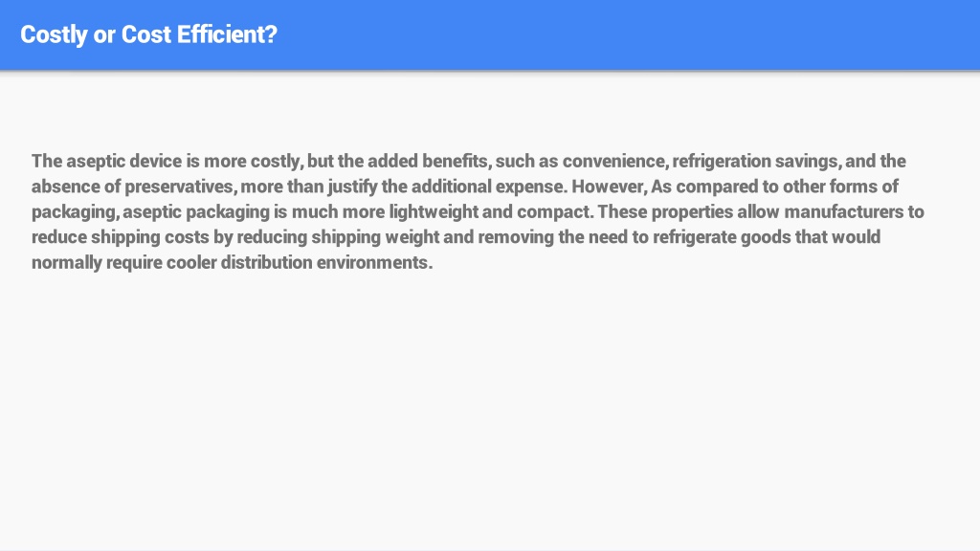Screen dimensions: 980x551
Task: Click the phrase 'These properties'
Action: 665,211
